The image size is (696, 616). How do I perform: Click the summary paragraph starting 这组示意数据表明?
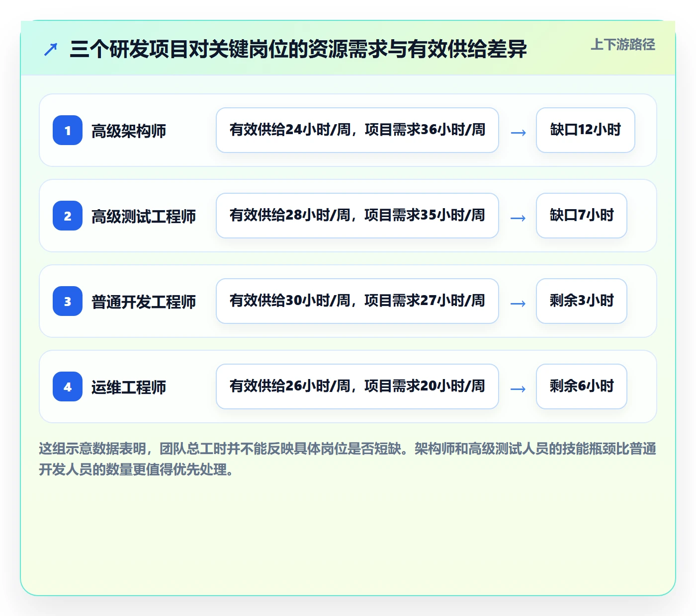[348, 459]
